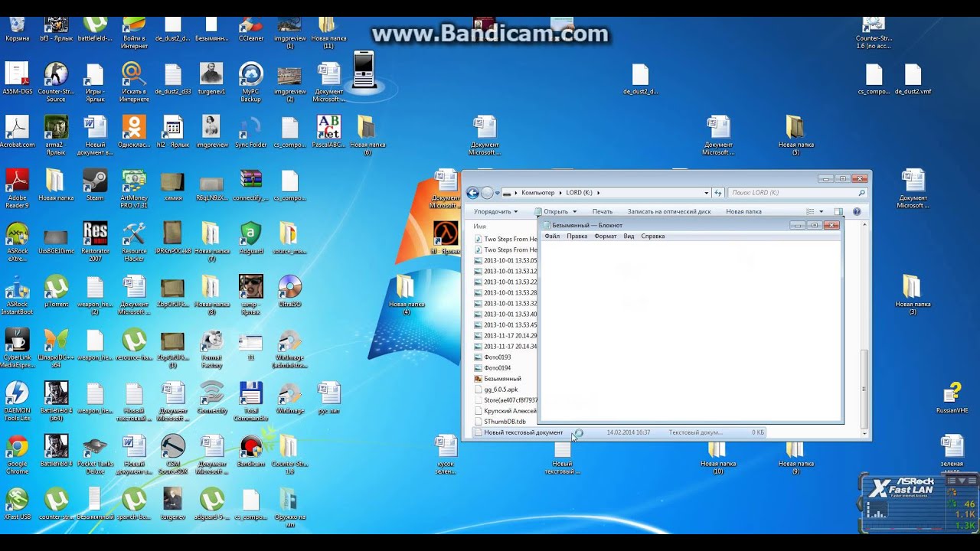Select the Sync Folder shortcut icon

click(250, 132)
